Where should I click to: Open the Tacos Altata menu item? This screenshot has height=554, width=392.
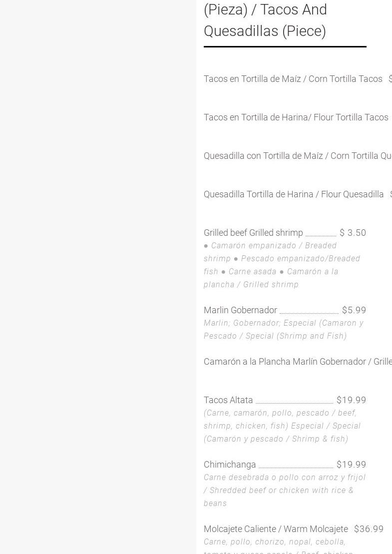tap(228, 400)
